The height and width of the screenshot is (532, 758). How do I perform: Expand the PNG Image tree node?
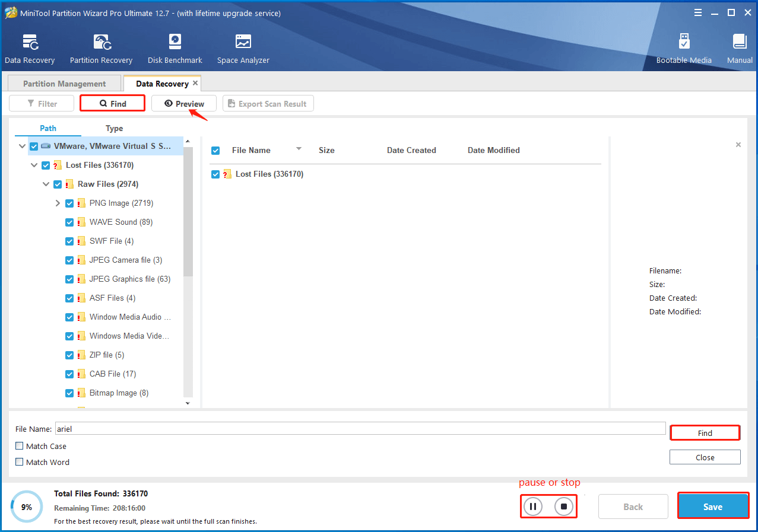(x=58, y=203)
